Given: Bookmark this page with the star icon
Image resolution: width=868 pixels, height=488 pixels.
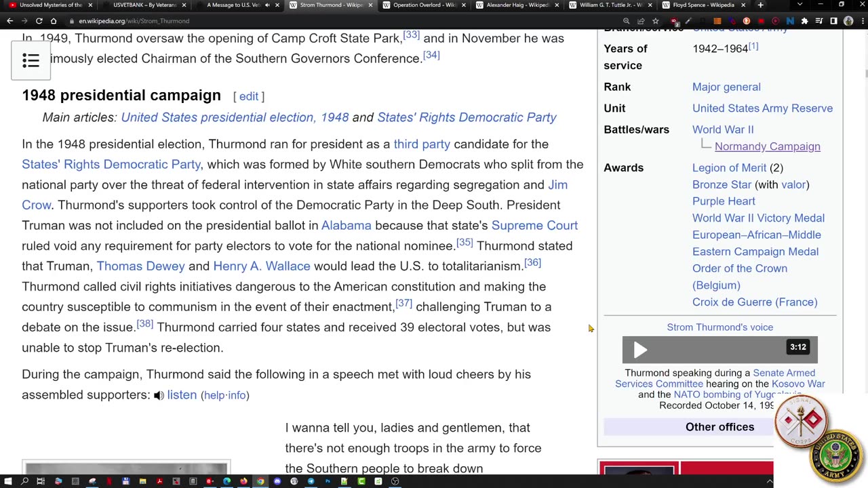Looking at the screenshot, I should click(655, 21).
